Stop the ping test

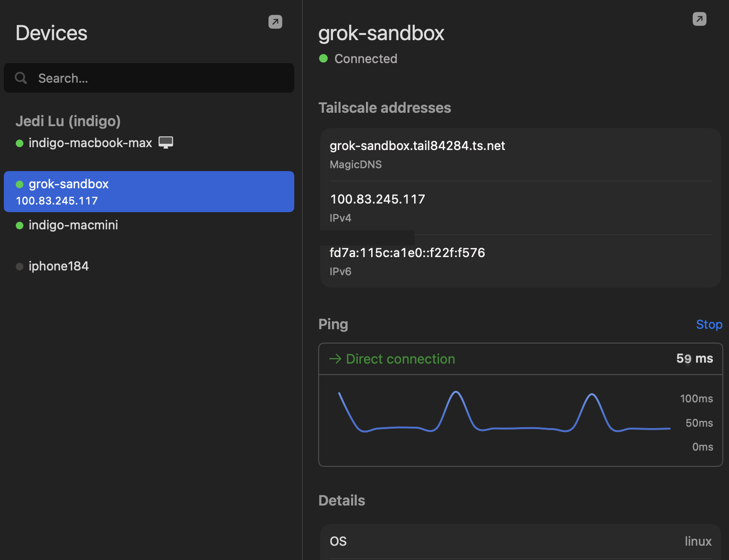pos(709,324)
